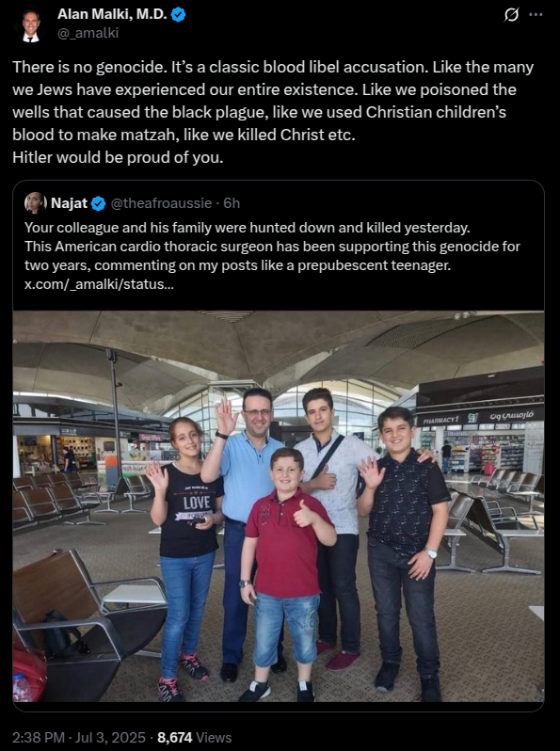Viewport: 560px width, 751px height.
Task: Click the PHARMACY1 sign in the photo
Action: tap(440, 420)
